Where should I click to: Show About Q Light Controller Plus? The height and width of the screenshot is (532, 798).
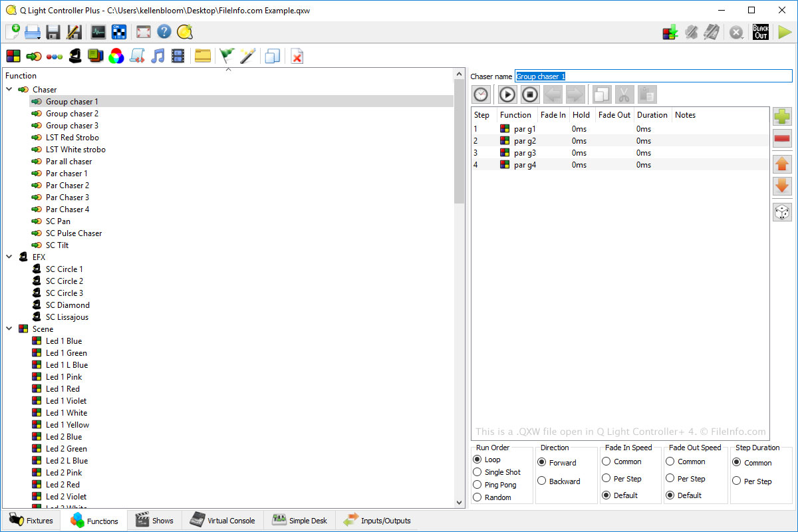tap(184, 32)
